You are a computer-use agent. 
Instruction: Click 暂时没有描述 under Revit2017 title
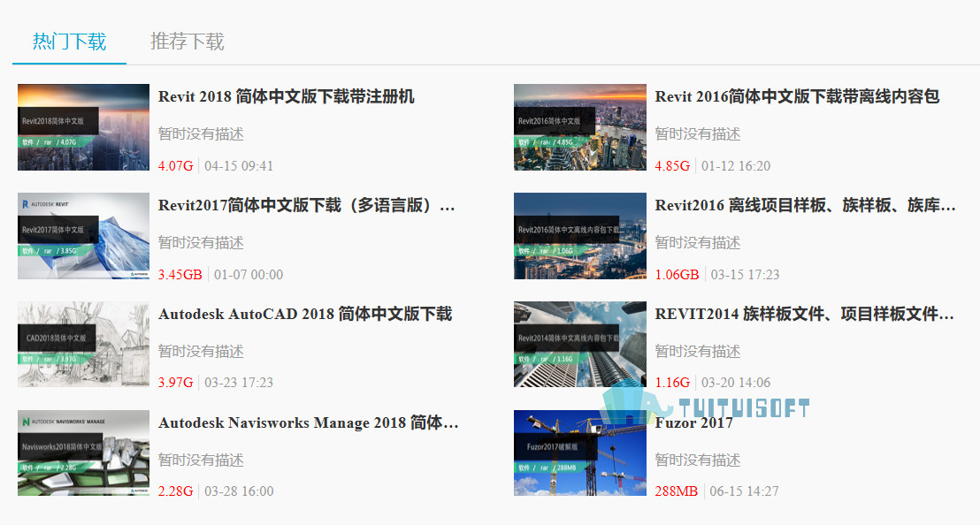tap(201, 243)
